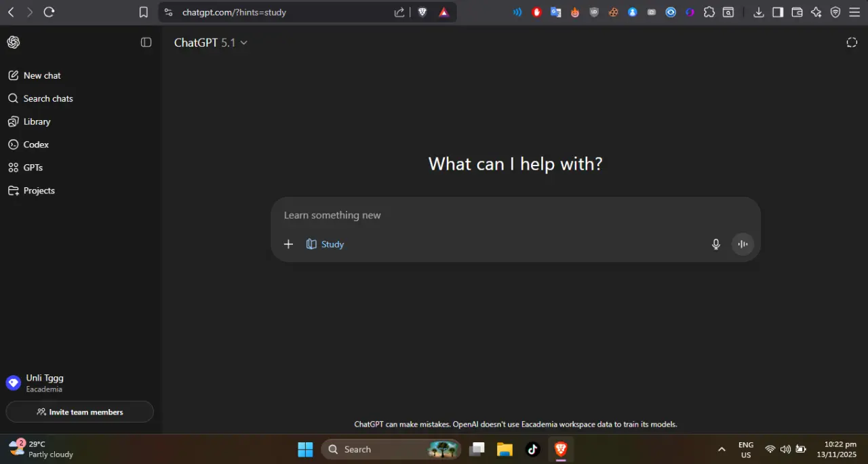Click the battery tray icon
868x464 pixels.
click(801, 449)
